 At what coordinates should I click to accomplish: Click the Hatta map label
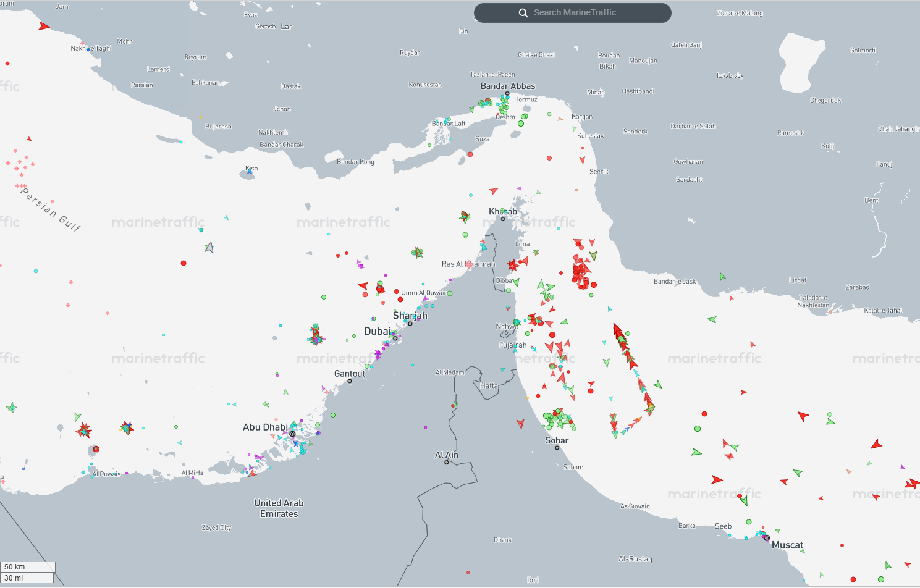click(x=489, y=385)
